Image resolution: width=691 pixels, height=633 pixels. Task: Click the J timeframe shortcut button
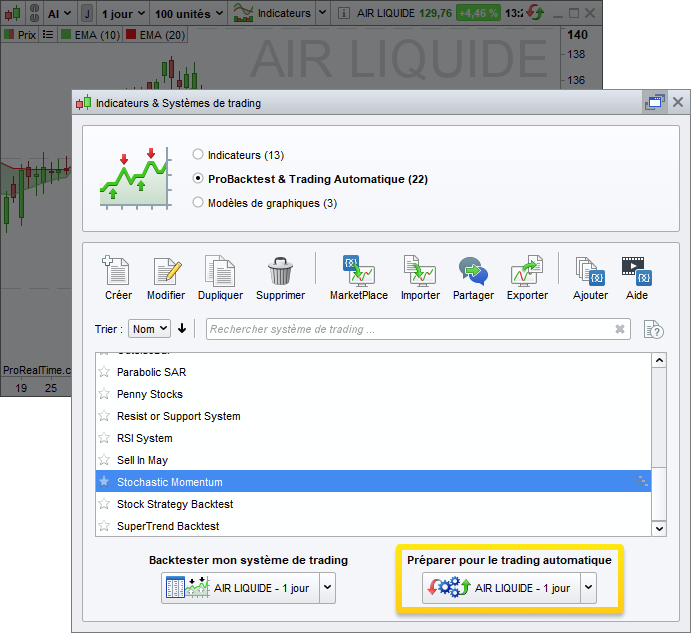(87, 14)
